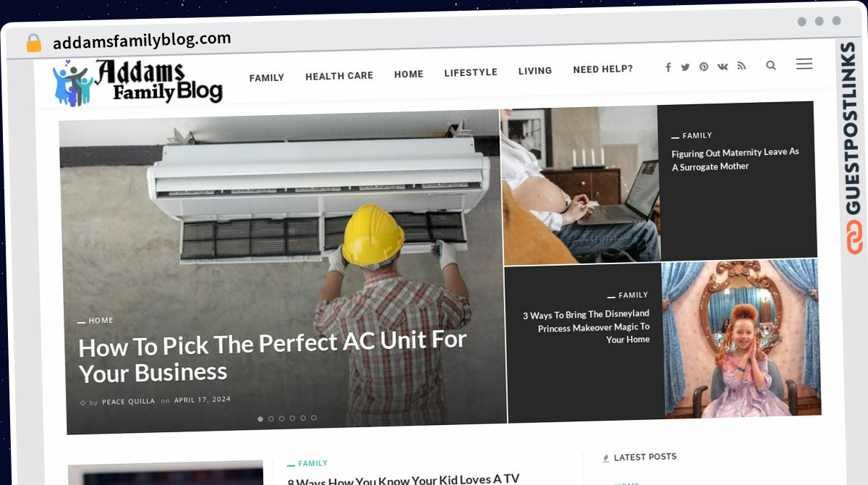The height and width of the screenshot is (485, 868).
Task: Open the Twitter social icon
Action: 685,67
